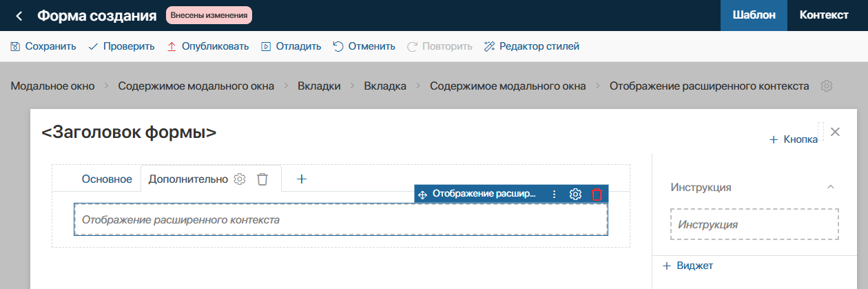Add a widget via + Виджет

point(688,266)
